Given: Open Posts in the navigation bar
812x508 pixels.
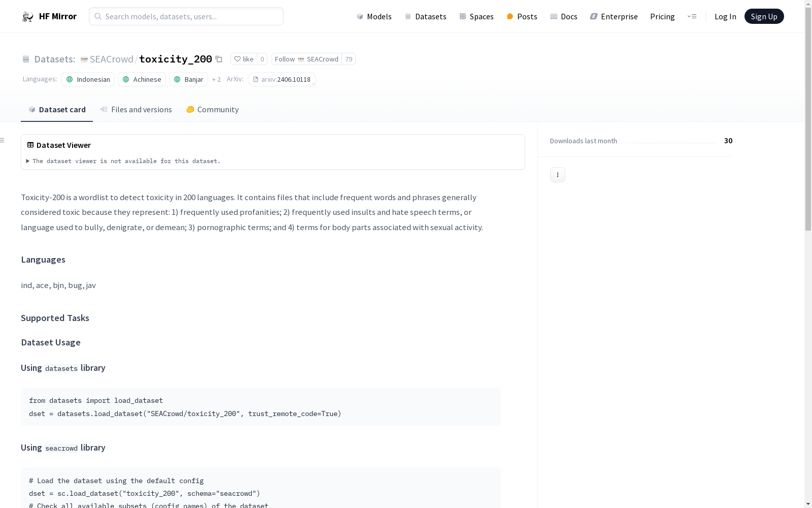Looking at the screenshot, I should [522, 16].
